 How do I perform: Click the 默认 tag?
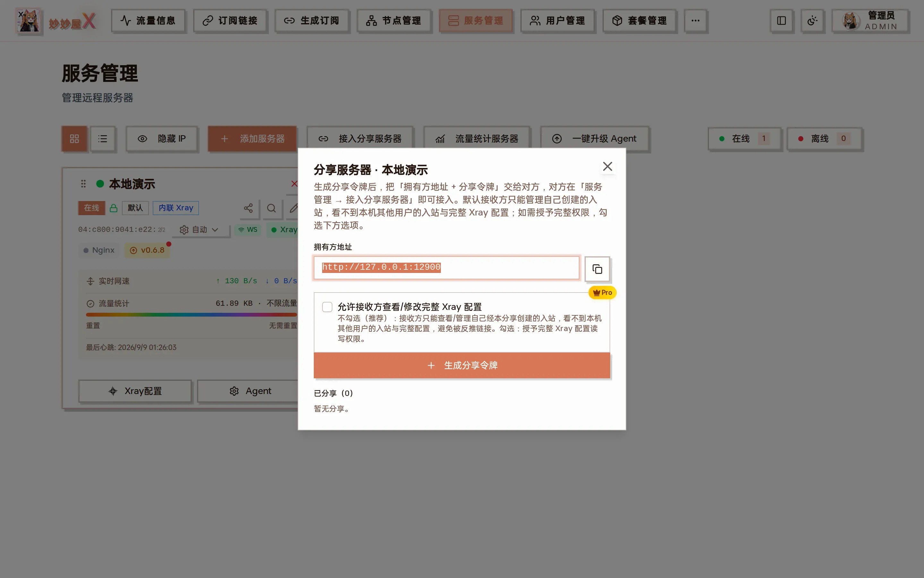point(135,208)
